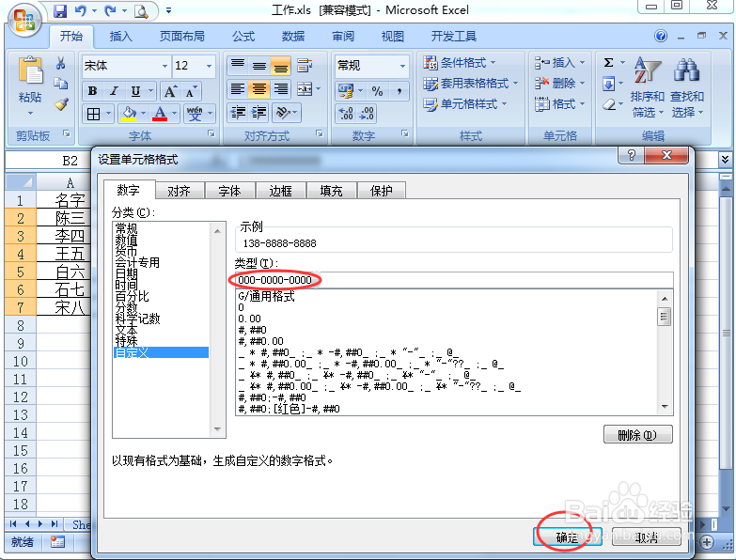Apply yellow fill color with the bucket
The image size is (736, 560).
tap(129, 114)
